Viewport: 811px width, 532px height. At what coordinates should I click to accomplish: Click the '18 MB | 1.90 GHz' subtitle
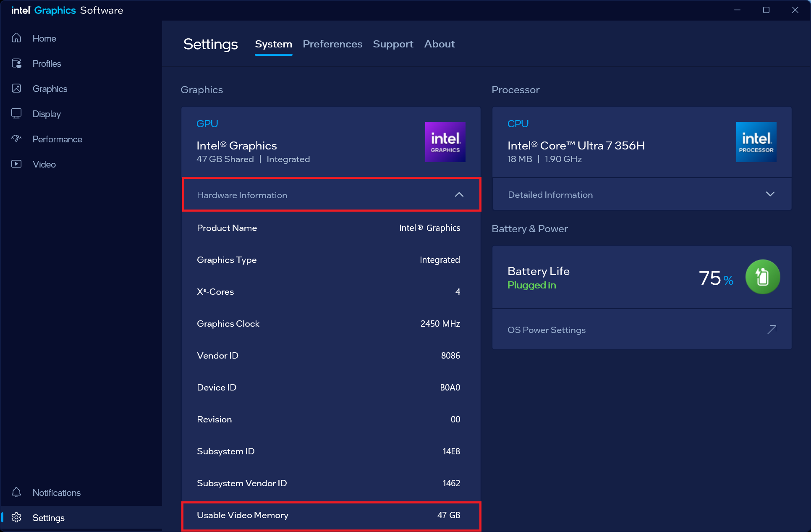point(544,159)
